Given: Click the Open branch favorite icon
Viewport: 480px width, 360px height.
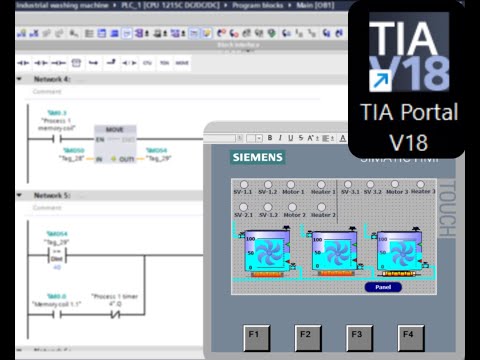Looking at the screenshot, I should (x=94, y=63).
